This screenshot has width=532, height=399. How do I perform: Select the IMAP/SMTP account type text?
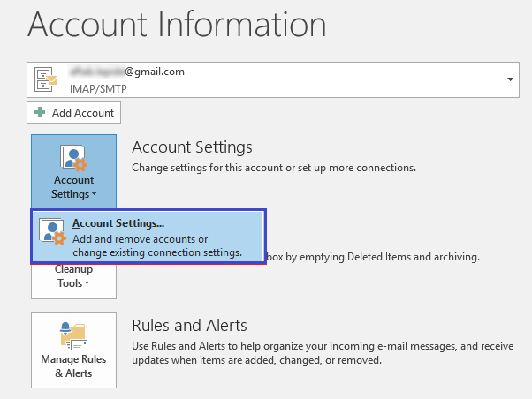point(98,89)
